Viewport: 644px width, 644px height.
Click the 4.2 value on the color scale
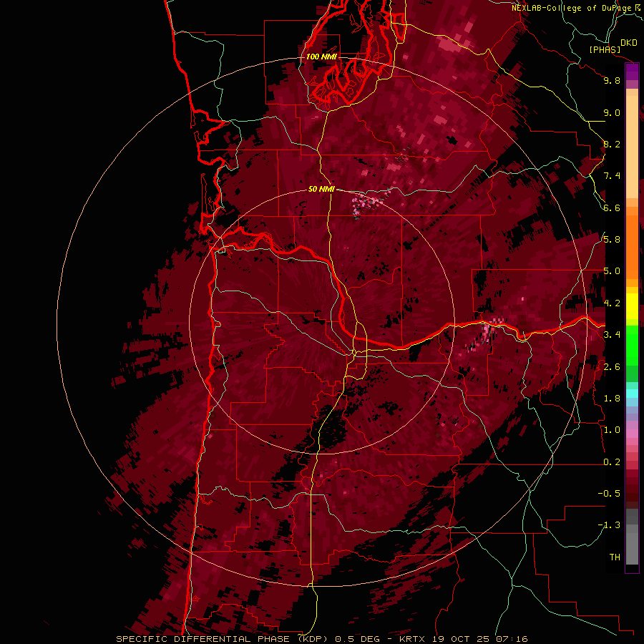pyautogui.click(x=612, y=303)
